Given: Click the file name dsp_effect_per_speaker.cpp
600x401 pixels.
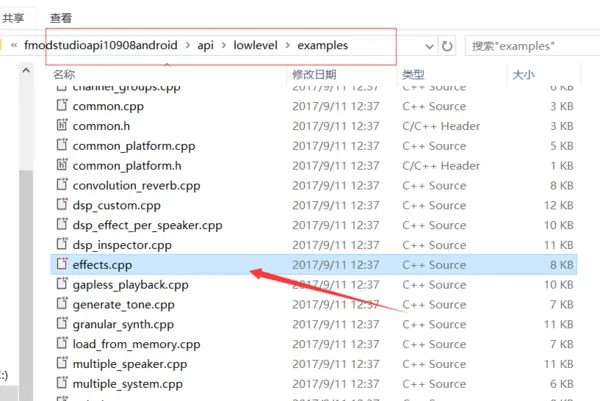Looking at the screenshot, I should pos(147,225).
